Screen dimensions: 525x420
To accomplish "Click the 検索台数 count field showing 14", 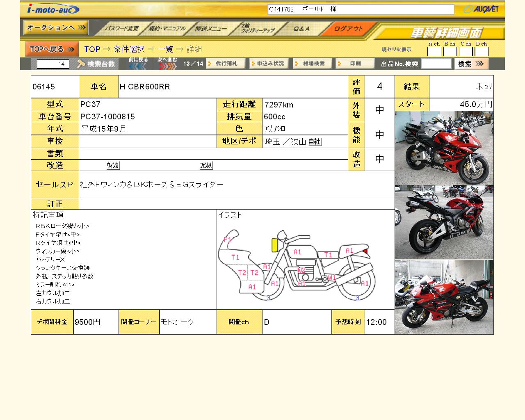I will tap(53, 64).
